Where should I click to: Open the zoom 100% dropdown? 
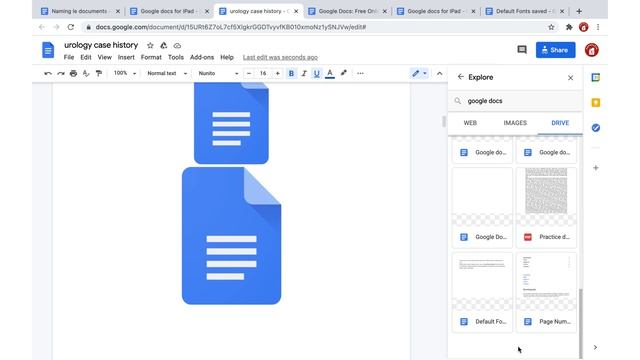click(x=124, y=73)
